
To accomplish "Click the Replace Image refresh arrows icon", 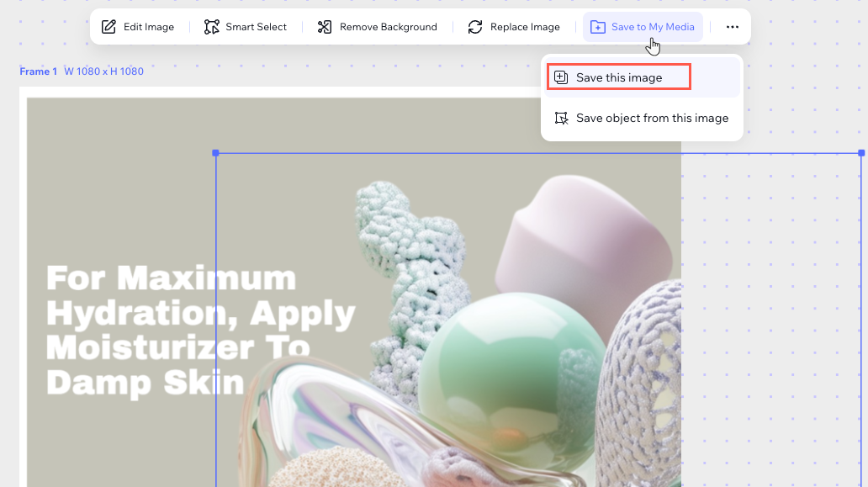I will pos(474,26).
